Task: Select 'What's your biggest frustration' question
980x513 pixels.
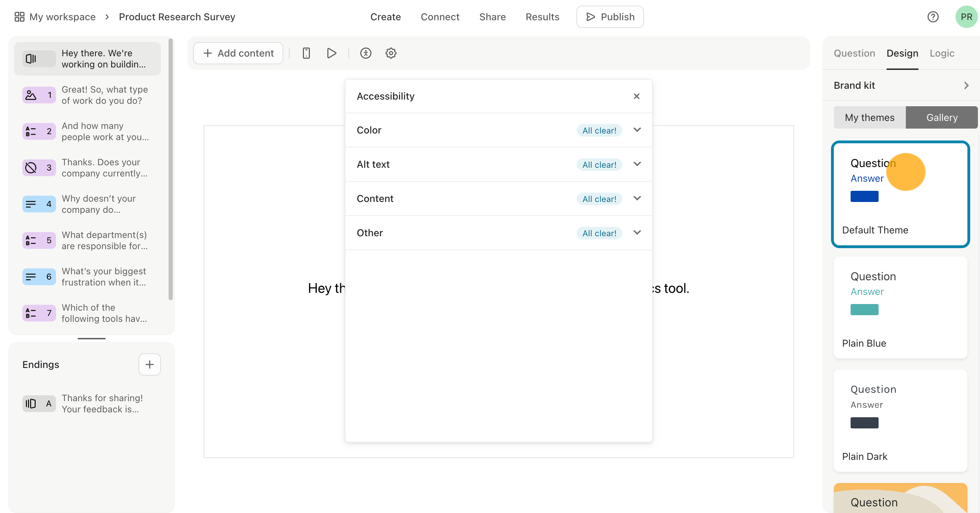Action: (x=104, y=277)
